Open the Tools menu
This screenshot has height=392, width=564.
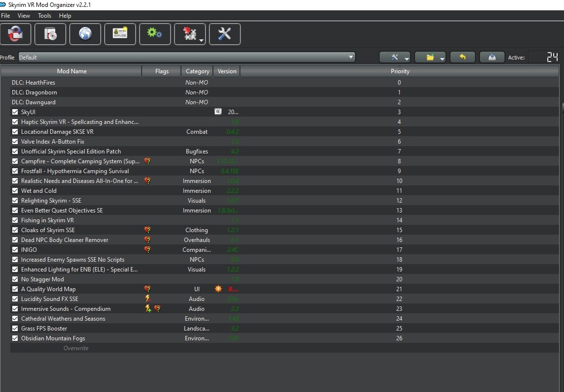45,15
